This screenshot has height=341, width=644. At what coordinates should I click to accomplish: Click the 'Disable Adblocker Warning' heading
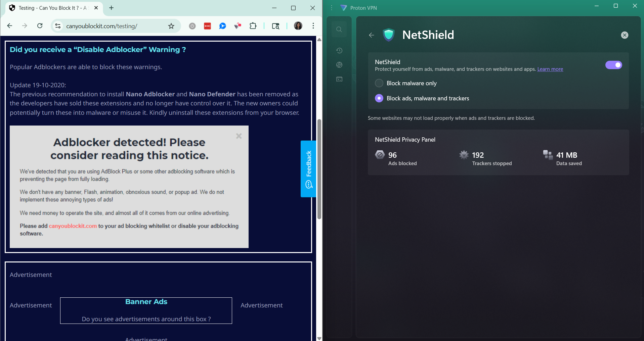[x=98, y=50]
